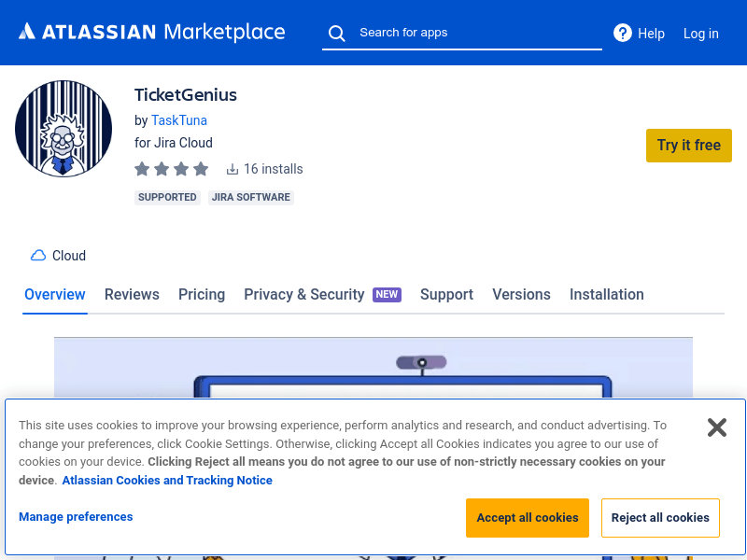This screenshot has height=560, width=747.
Task: Open the TicketGenius app logo
Action: coord(63,129)
